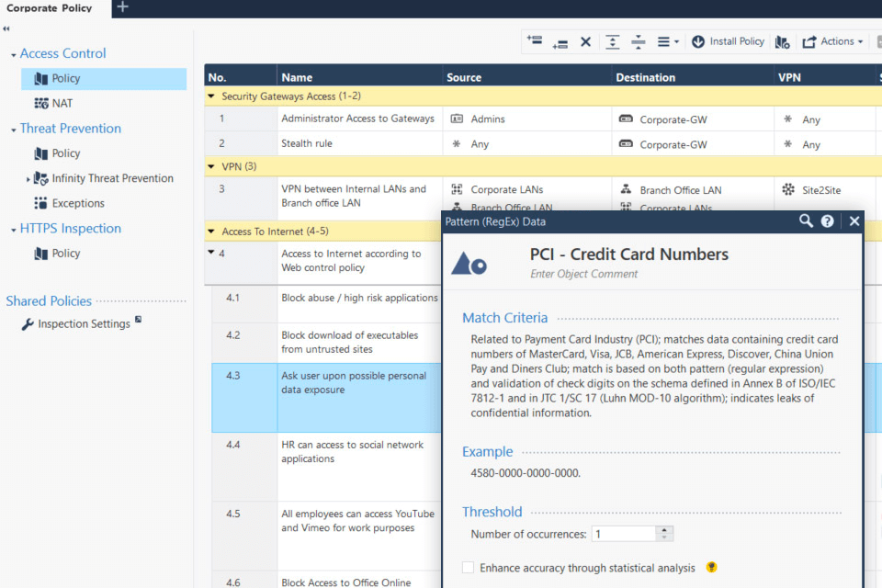Screen dimensions: 882x588
Task: Select the Stealth rule row
Action: (307, 143)
